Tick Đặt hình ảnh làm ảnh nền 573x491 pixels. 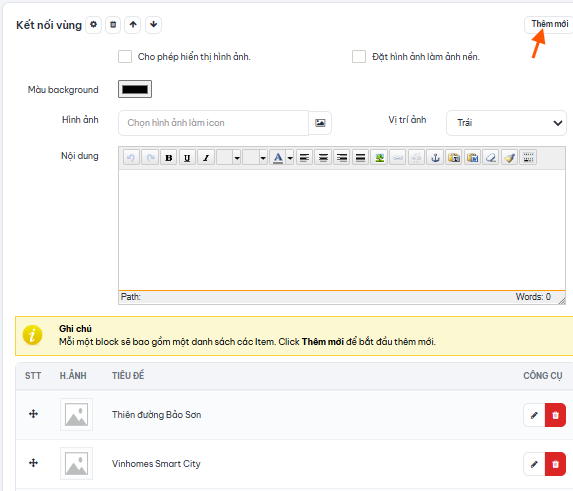pyautogui.click(x=359, y=57)
